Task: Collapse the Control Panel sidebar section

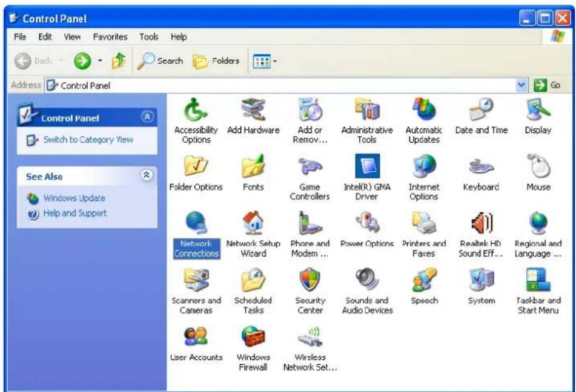Action: click(147, 117)
